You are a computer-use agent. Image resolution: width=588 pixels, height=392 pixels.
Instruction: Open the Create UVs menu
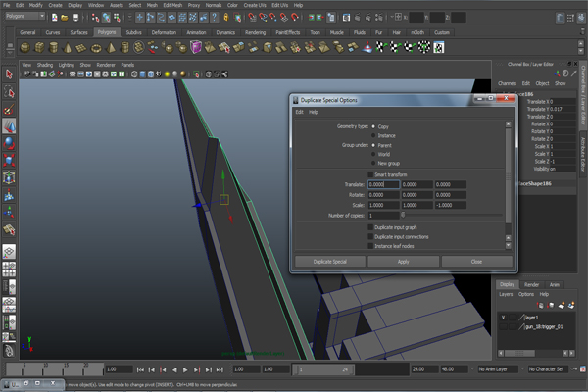click(255, 5)
